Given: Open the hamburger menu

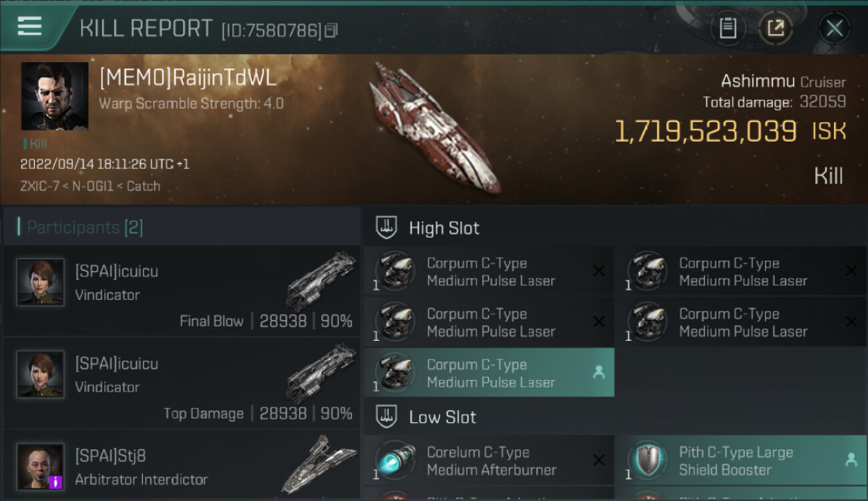Looking at the screenshot, I should click(29, 27).
